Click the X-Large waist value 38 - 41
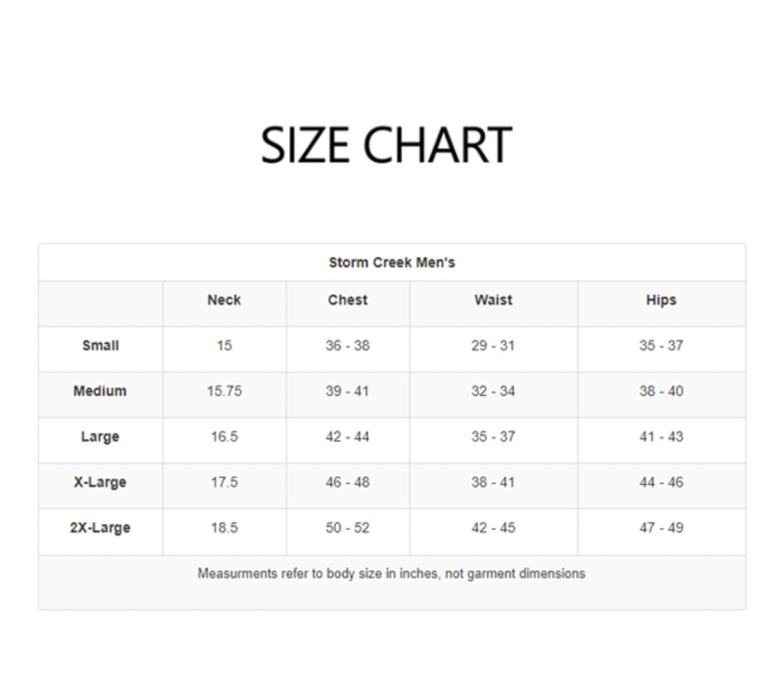 click(493, 482)
